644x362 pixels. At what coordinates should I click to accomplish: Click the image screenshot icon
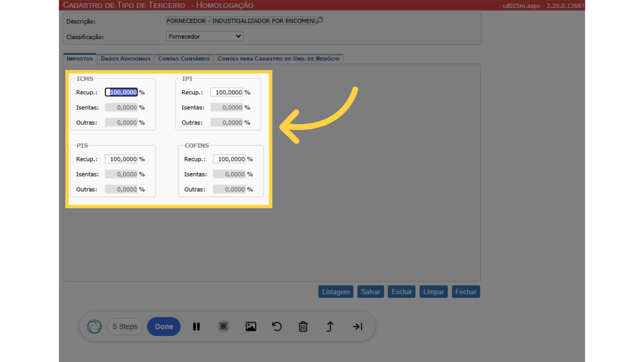point(251,326)
